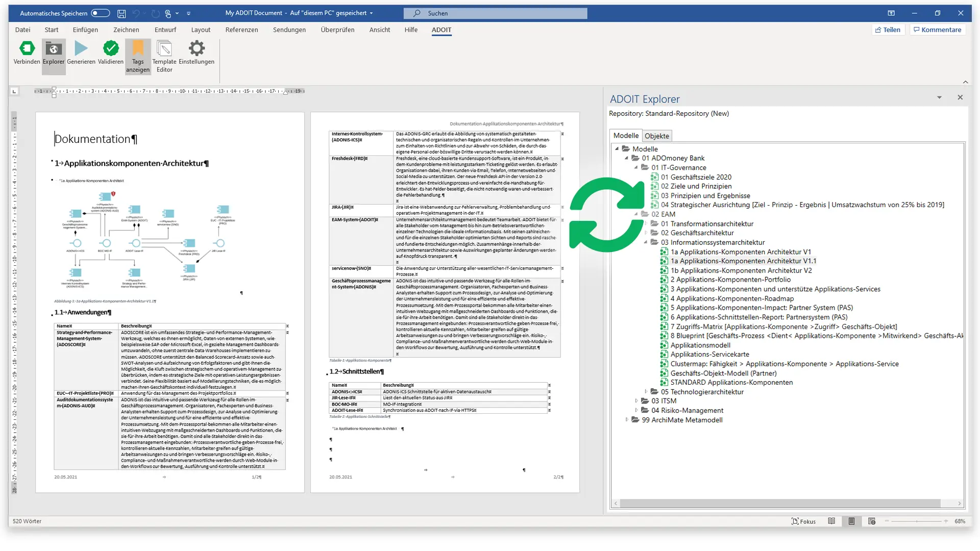Switch to web layout view icon
Viewport: 980px width, 551px height.
(x=871, y=521)
